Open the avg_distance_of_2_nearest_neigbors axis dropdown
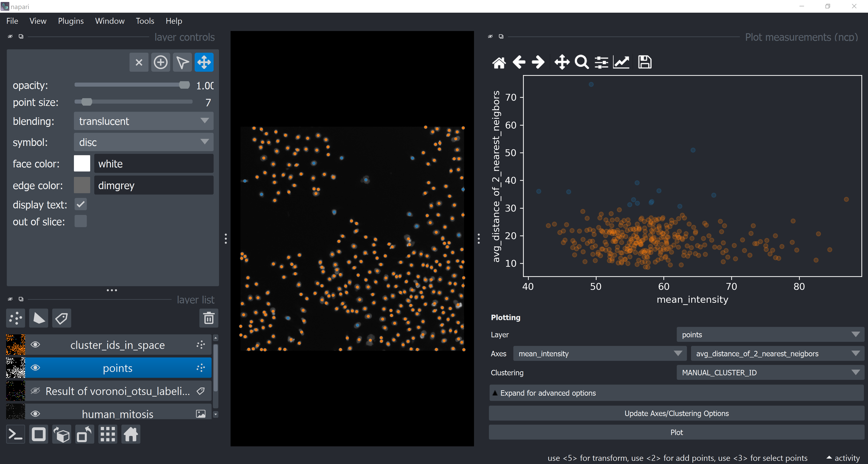Image resolution: width=868 pixels, height=464 pixels. coord(778,353)
